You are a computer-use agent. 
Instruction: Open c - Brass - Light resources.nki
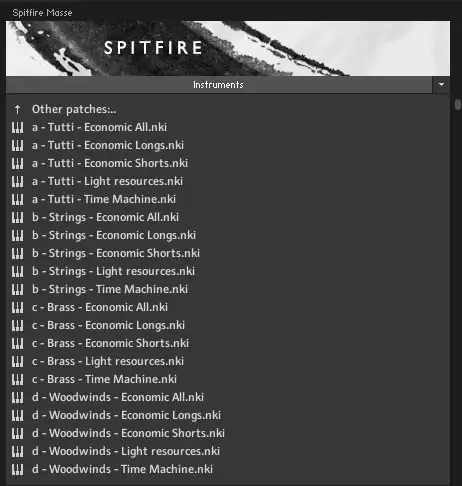click(108, 361)
